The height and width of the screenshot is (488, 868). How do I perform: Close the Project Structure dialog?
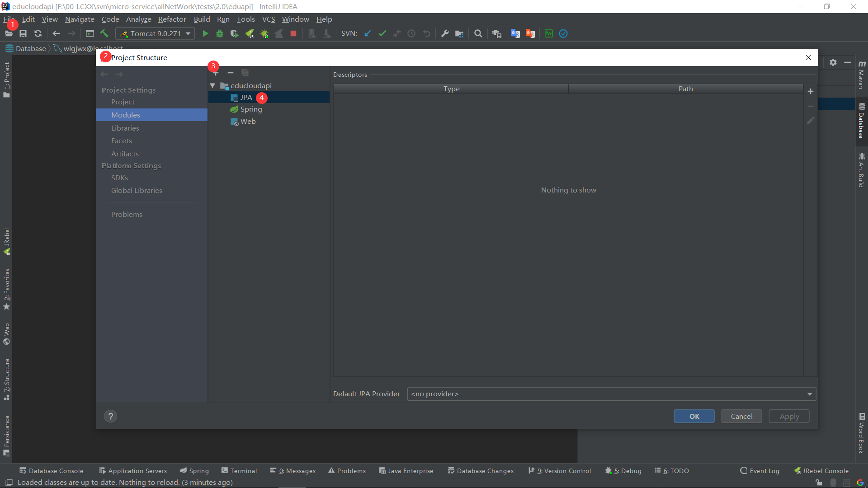coord(808,57)
